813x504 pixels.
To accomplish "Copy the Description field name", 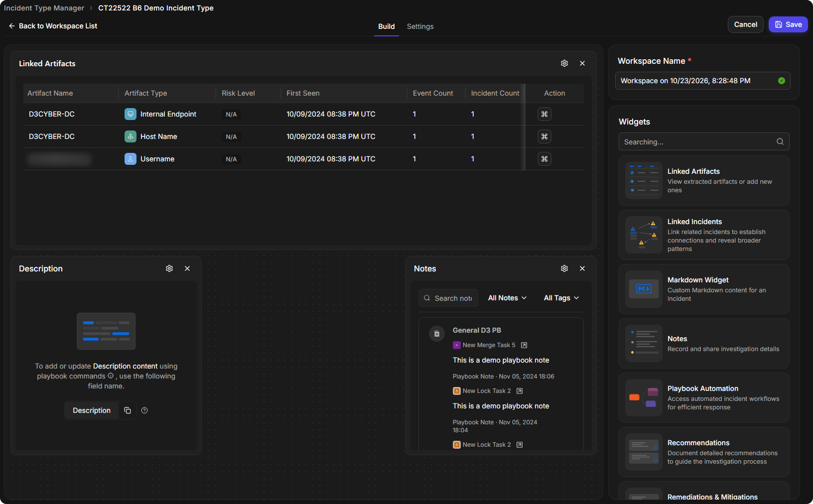I will pos(128,410).
